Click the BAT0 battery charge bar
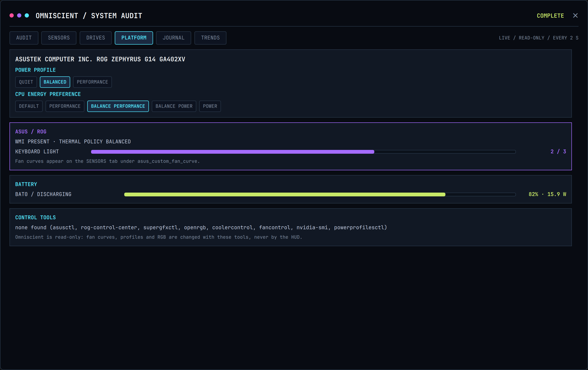The image size is (588, 370). [320, 195]
